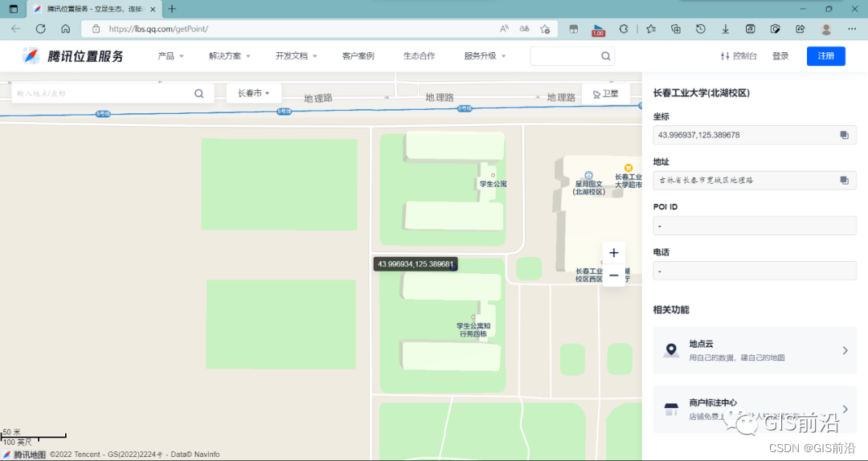This screenshot has height=461, width=868.
Task: Expand the 产品 dropdown menu
Action: click(170, 56)
